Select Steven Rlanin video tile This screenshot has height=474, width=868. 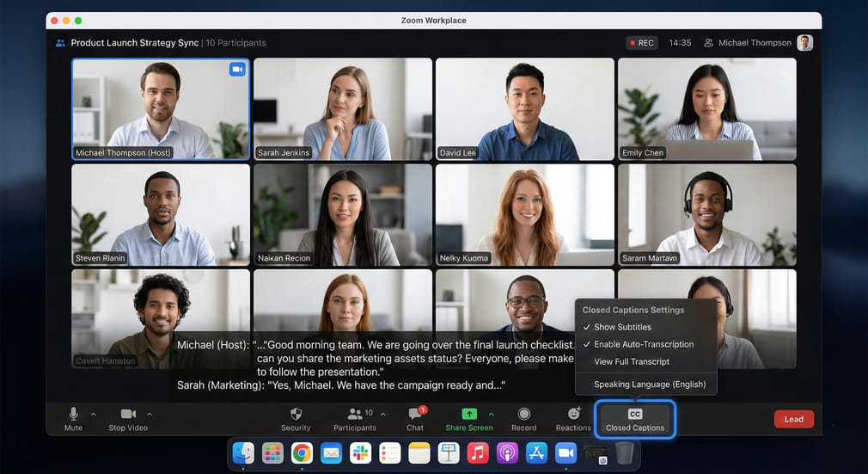(x=161, y=214)
